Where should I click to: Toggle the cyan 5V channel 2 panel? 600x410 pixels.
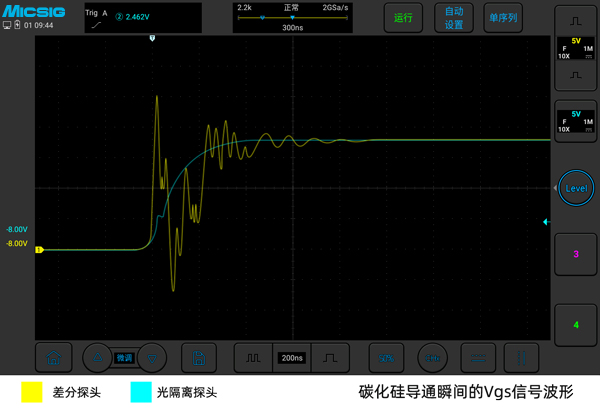[x=575, y=121]
